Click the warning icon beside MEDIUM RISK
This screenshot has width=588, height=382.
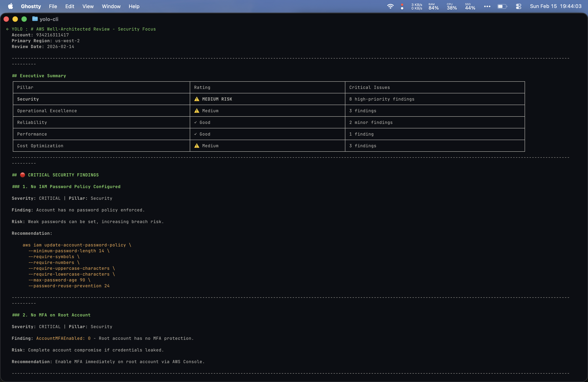[x=197, y=99]
